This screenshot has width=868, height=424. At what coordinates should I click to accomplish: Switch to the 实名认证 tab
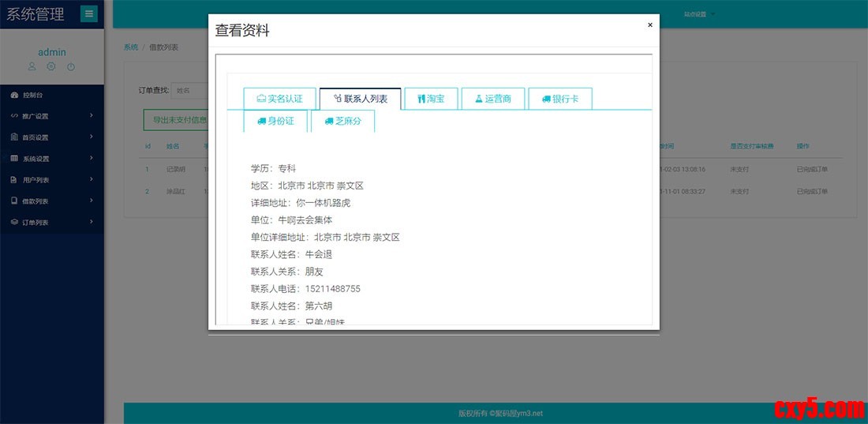tap(279, 99)
